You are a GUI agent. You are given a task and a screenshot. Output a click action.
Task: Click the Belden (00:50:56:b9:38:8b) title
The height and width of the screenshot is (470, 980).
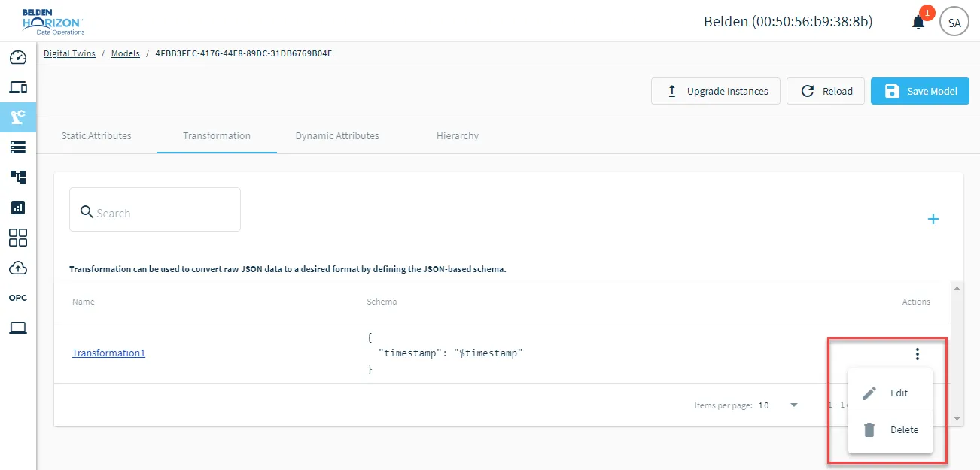(788, 22)
